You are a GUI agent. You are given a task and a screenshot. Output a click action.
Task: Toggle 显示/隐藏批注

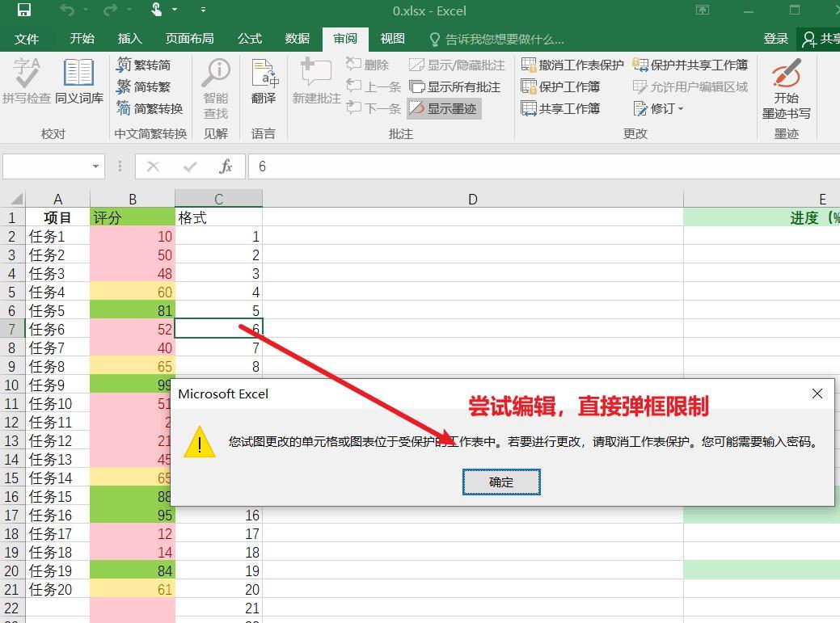tap(457, 65)
